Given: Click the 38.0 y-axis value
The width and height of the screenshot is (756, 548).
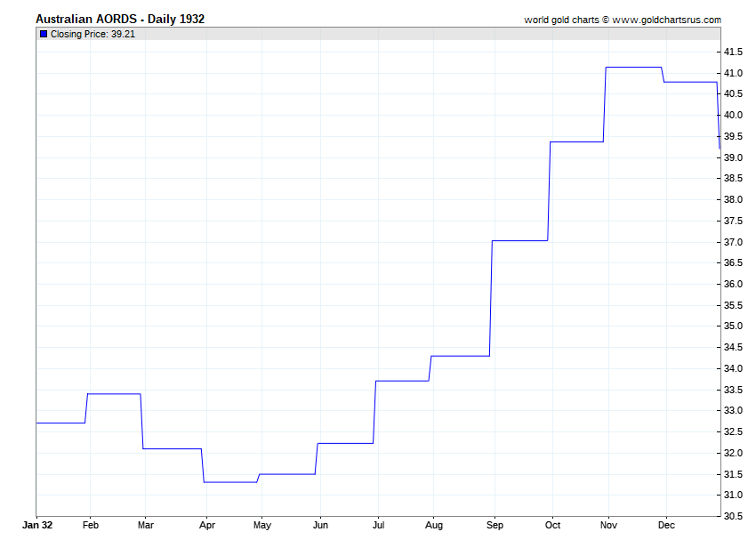Looking at the screenshot, I should [x=733, y=199].
